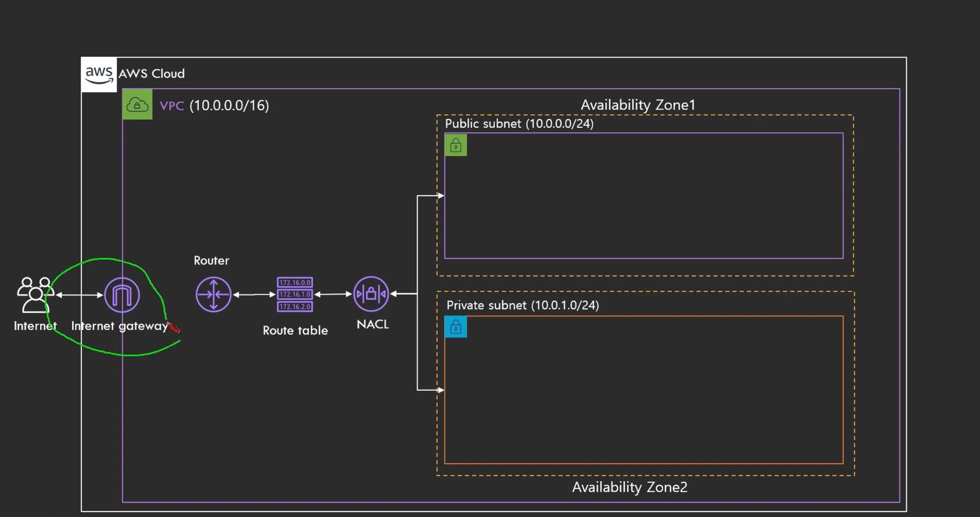Select the NACL icon
Screen dimensions: 980x517
371,294
